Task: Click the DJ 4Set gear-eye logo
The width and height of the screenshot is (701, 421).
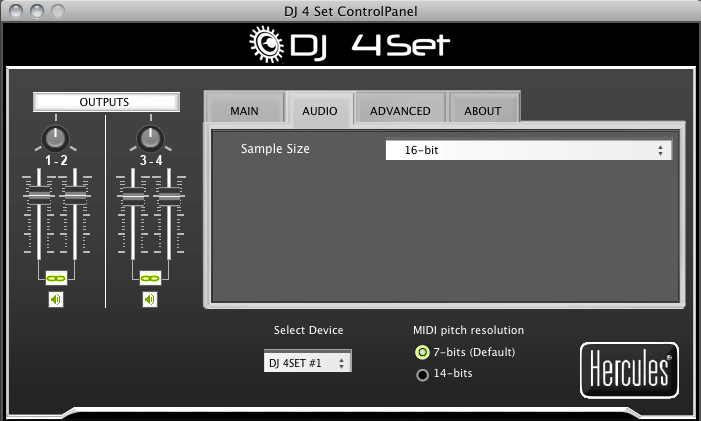Action: tap(266, 44)
